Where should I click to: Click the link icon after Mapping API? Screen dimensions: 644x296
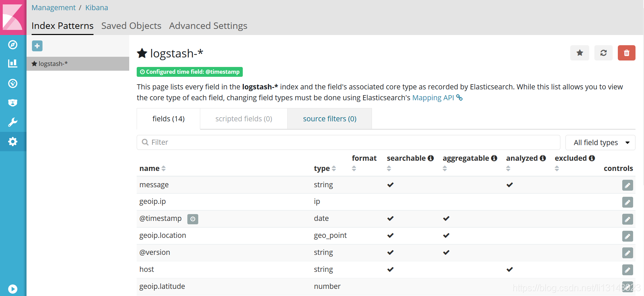(459, 98)
